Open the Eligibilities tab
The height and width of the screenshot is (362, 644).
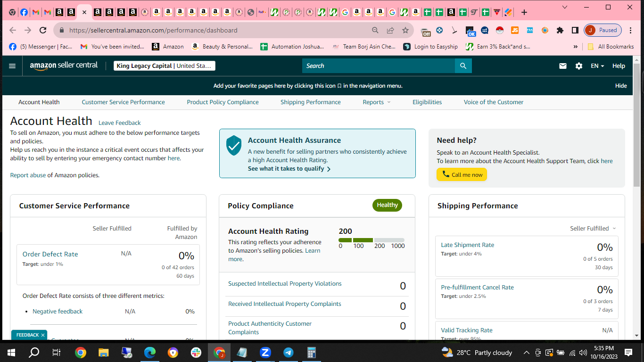[427, 102]
